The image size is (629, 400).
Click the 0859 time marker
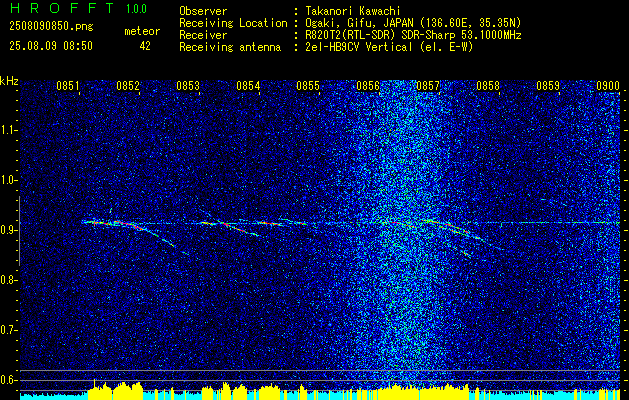(x=548, y=86)
